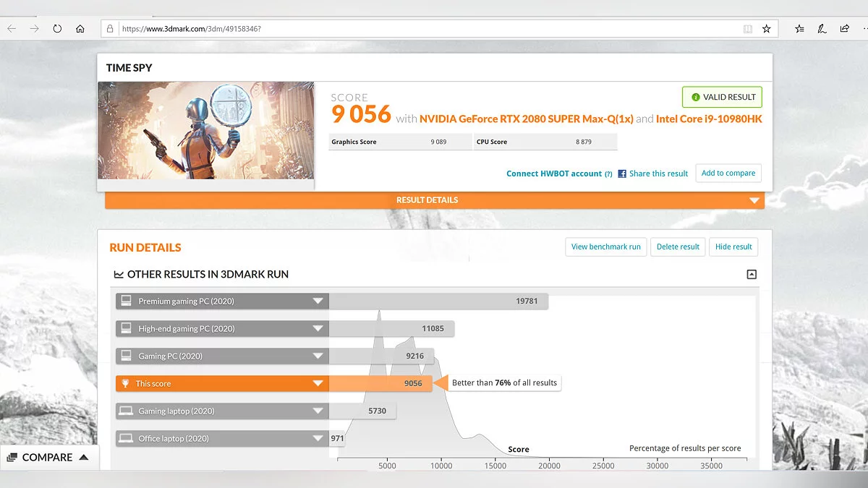
Task: Add page to favorites with the star icon
Action: (x=767, y=29)
